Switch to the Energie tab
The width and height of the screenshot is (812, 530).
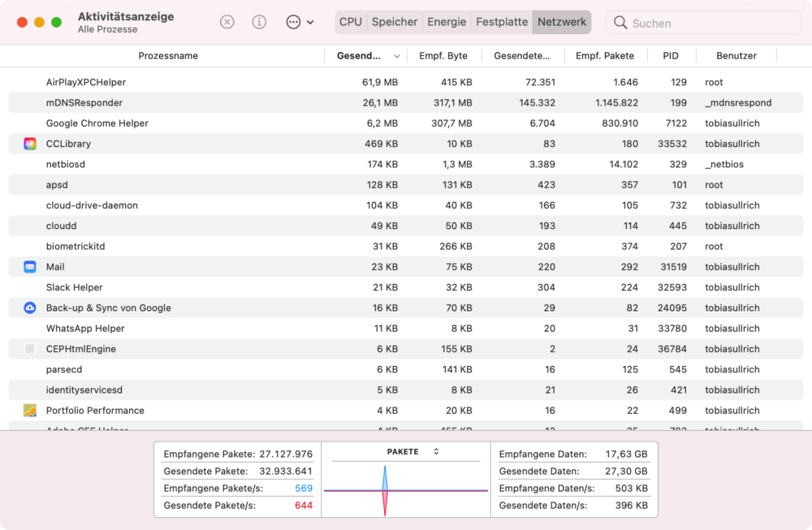click(447, 22)
